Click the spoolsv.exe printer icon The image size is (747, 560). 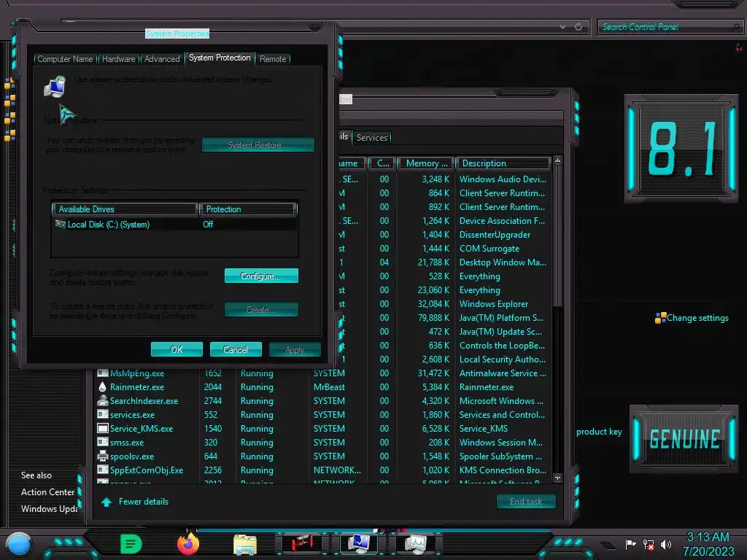(x=102, y=456)
